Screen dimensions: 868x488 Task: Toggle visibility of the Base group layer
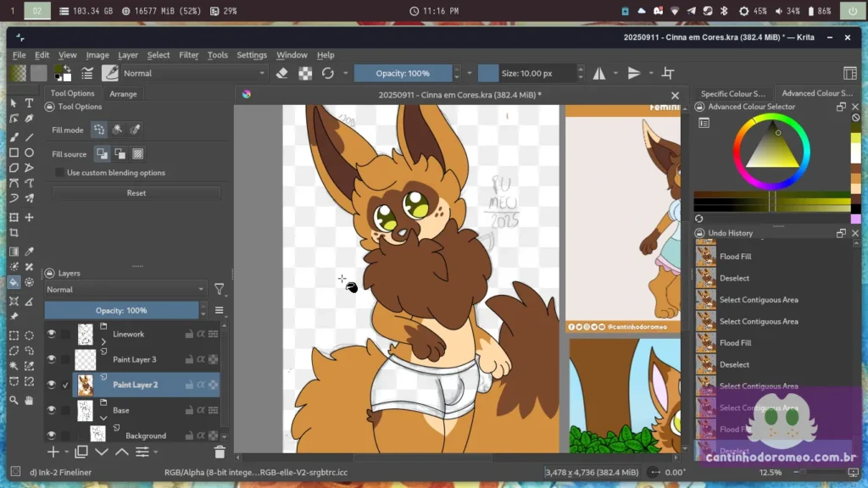tap(52, 410)
